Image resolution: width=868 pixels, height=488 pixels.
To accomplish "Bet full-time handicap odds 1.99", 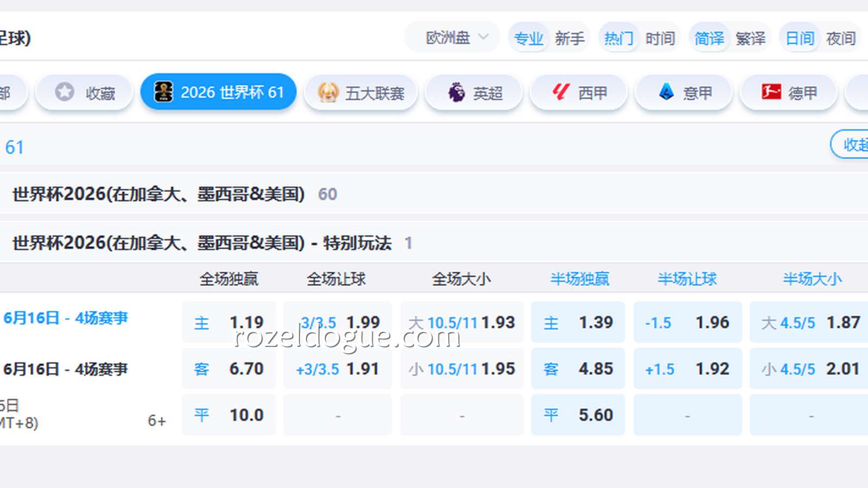I will point(337,322).
